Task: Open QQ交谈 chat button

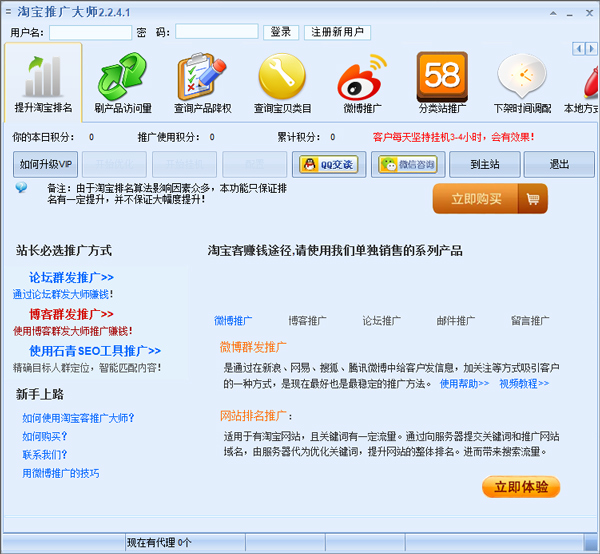Action: 329,165
